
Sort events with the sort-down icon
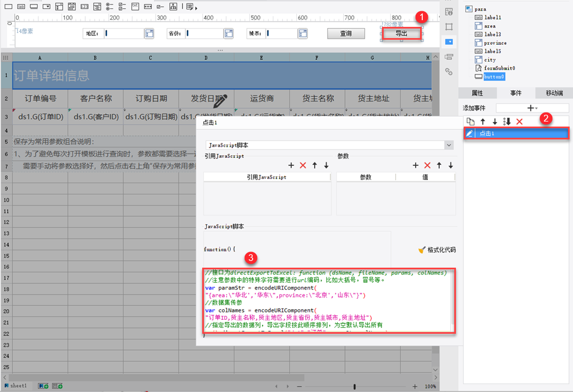[507, 122]
